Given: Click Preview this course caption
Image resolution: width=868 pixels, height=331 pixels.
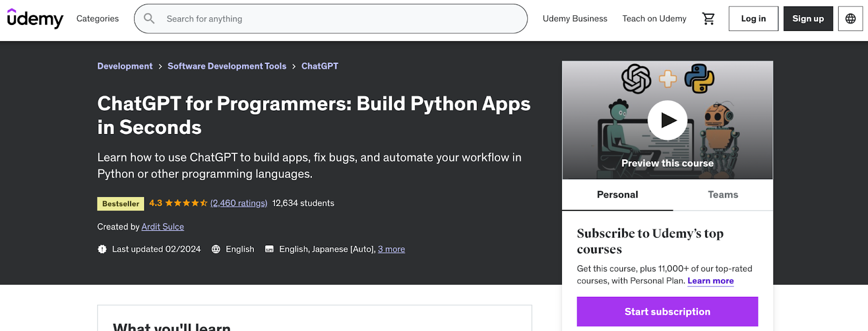Looking at the screenshot, I should (667, 163).
